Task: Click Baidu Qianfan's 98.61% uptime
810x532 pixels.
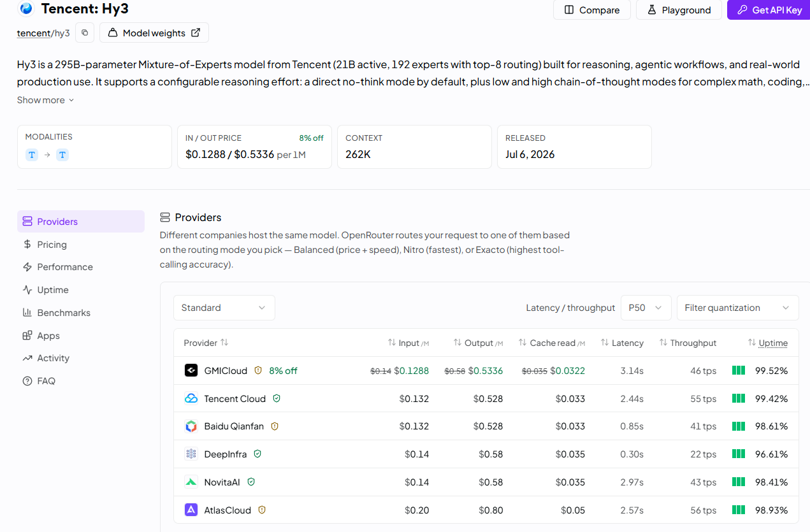Action: [772, 426]
